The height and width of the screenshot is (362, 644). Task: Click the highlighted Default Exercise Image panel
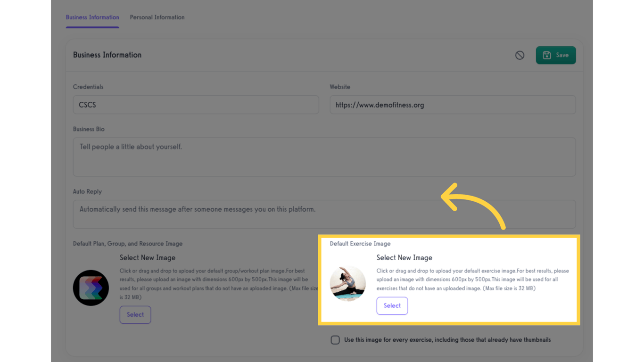[x=449, y=280]
